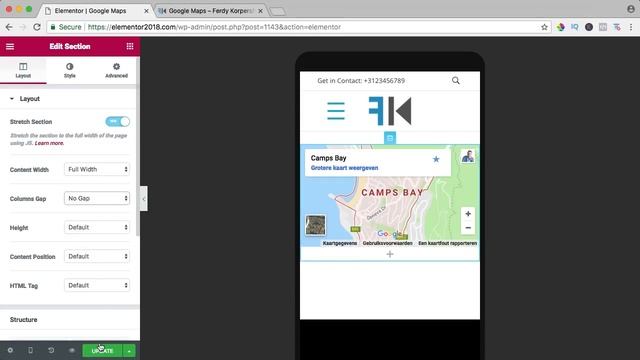Screen dimensions: 640x360
Task: Go back in browser history
Action: pos(9,27)
